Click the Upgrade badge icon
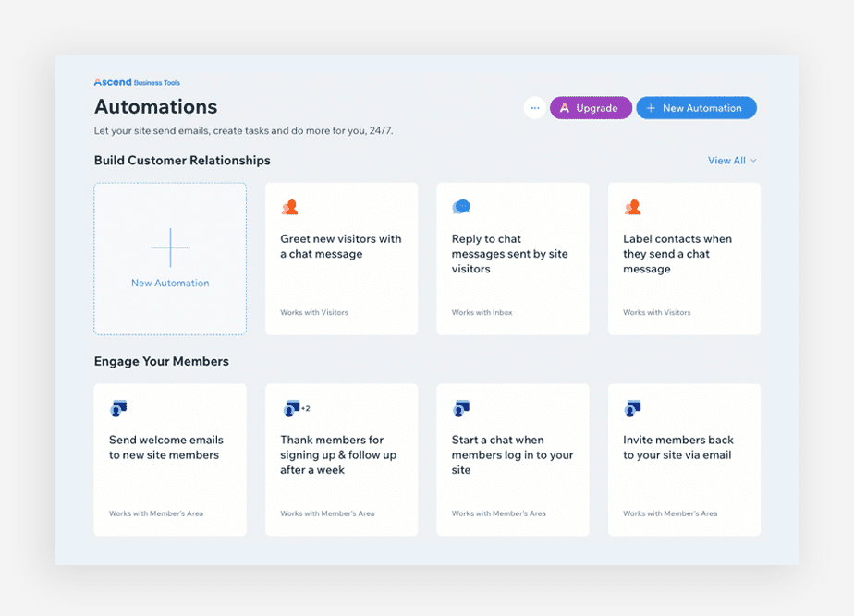This screenshot has height=616, width=854. pos(564,108)
